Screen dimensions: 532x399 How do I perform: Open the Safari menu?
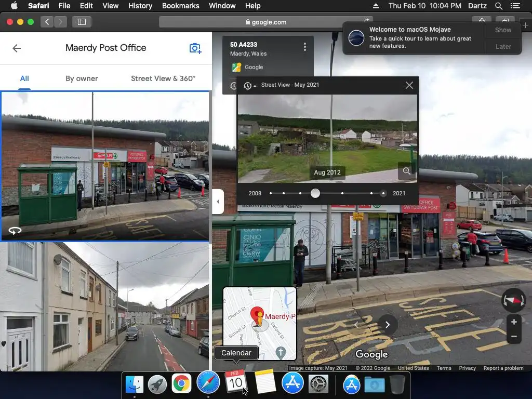coord(38,6)
